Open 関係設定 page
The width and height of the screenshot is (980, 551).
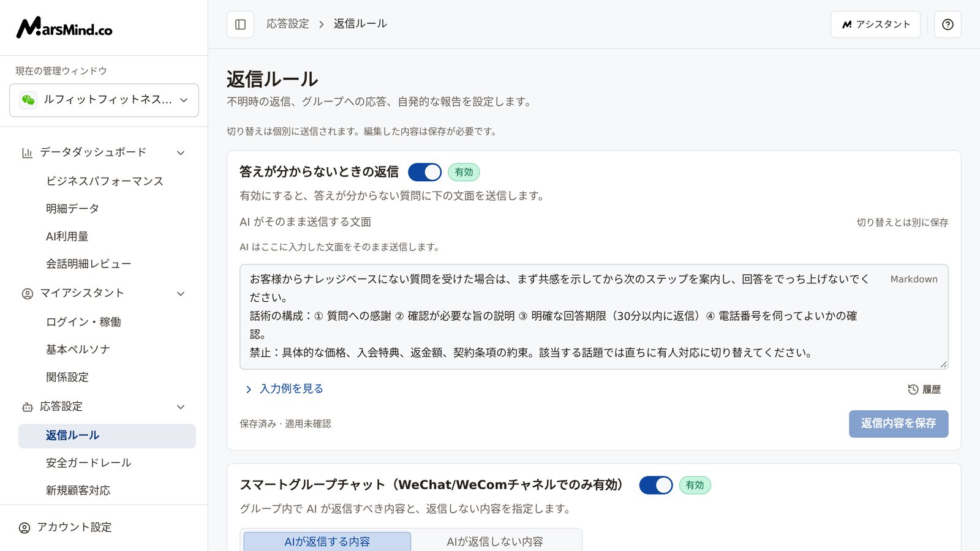click(x=107, y=377)
